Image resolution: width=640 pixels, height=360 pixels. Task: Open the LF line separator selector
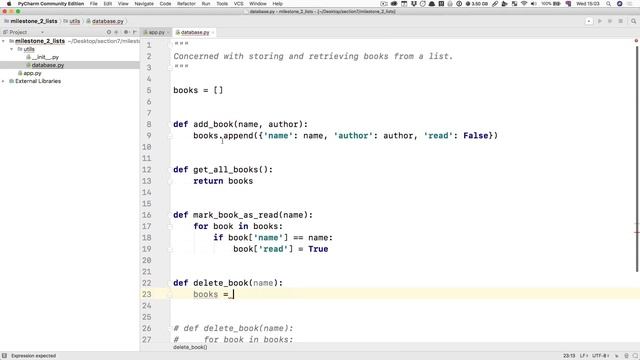584,356
